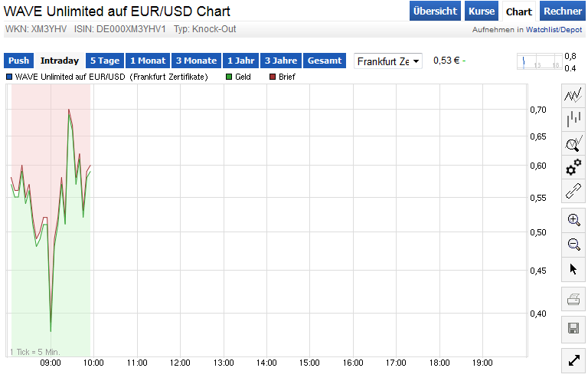Open the chart analysis magnifier tool

[573, 143]
